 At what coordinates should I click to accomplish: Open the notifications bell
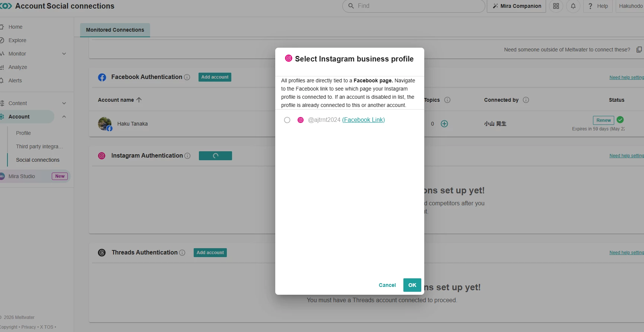[x=573, y=6]
